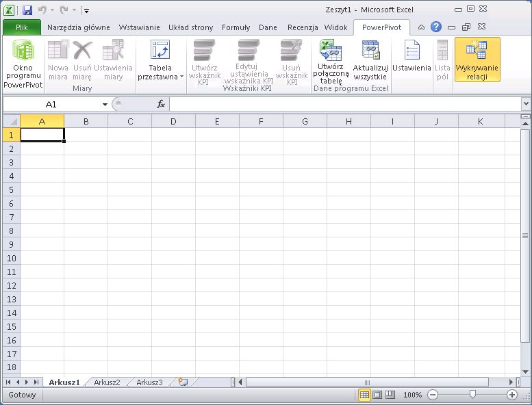Insert a Tabela przestawna
532x405 pixels.
(x=160, y=60)
